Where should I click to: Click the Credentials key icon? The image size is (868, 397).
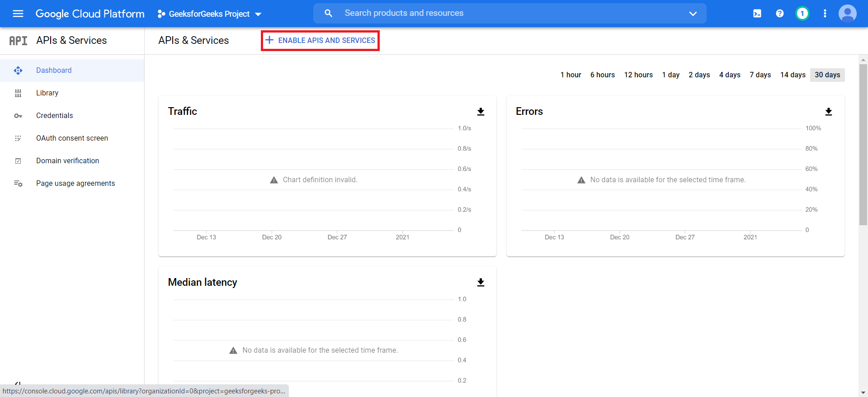click(x=18, y=116)
